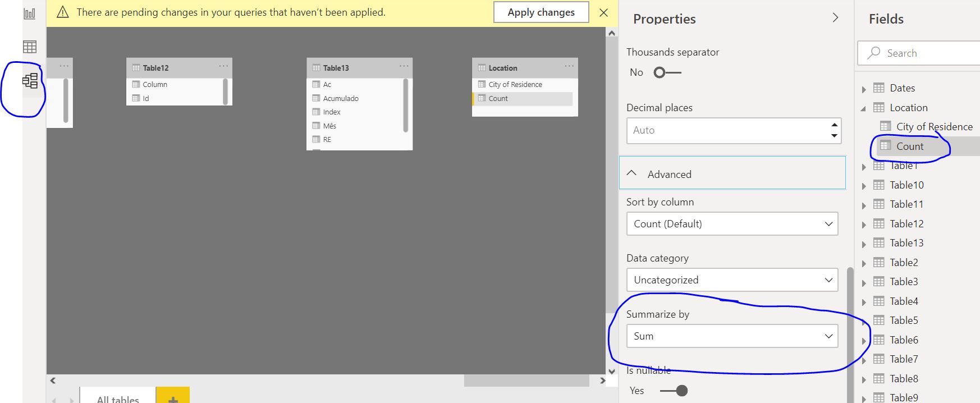Click the Location card header
Viewport: 980px width, 403px height.
tap(525, 67)
